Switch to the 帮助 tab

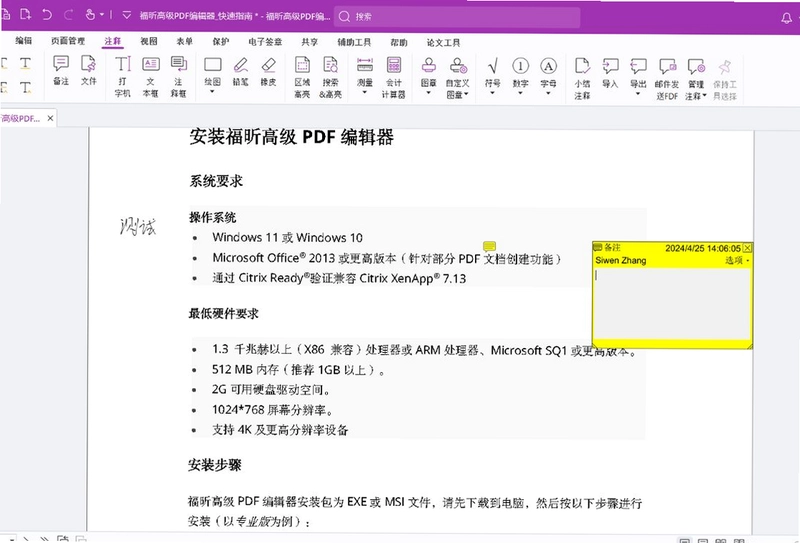[x=399, y=42]
